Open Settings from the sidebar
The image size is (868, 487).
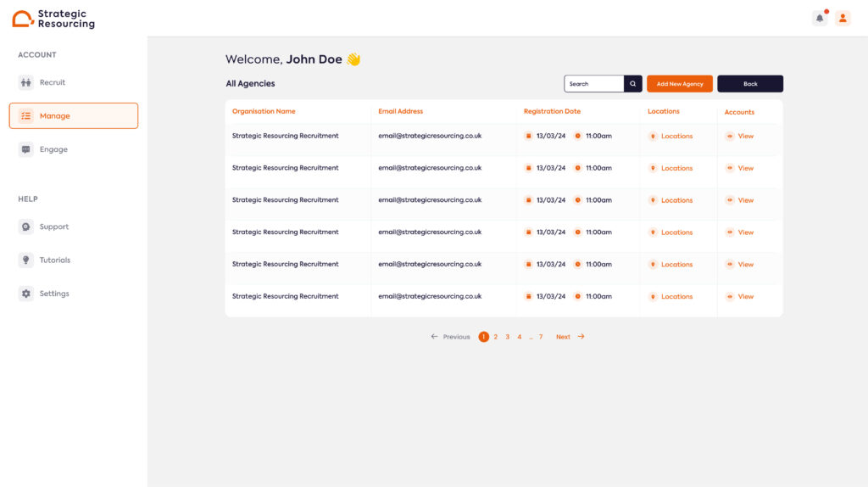[74, 294]
